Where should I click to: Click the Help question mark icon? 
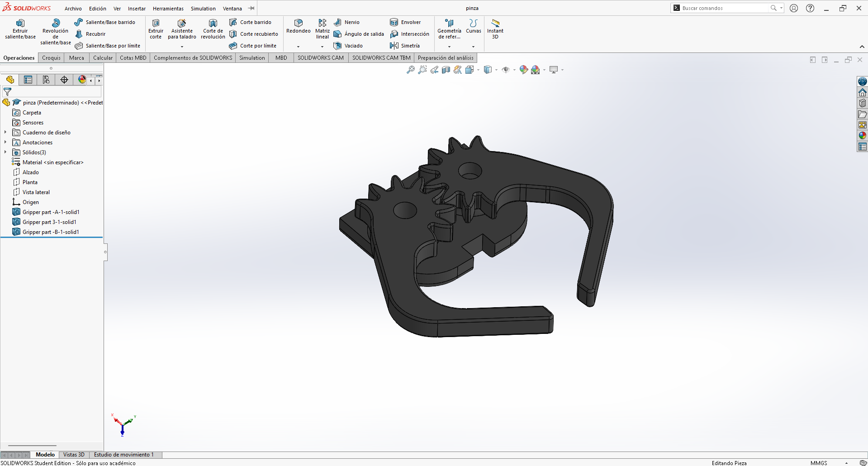point(810,8)
